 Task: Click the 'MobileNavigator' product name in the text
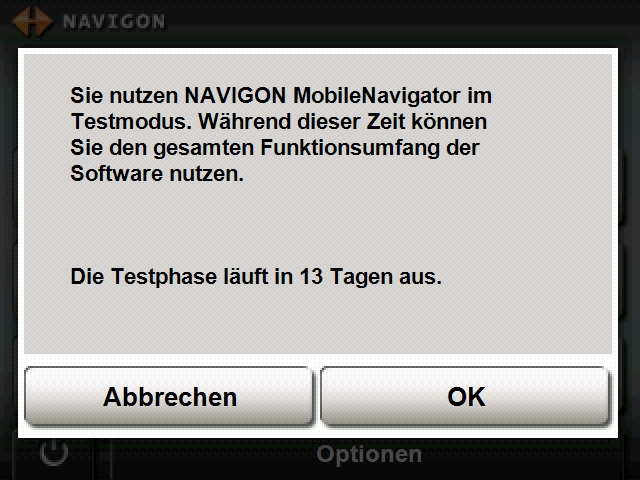377,96
